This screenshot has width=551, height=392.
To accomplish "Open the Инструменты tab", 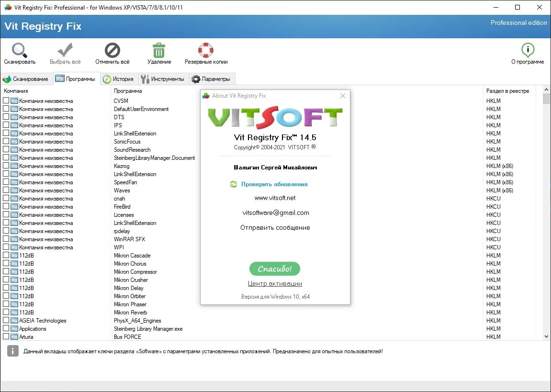I will coord(163,79).
